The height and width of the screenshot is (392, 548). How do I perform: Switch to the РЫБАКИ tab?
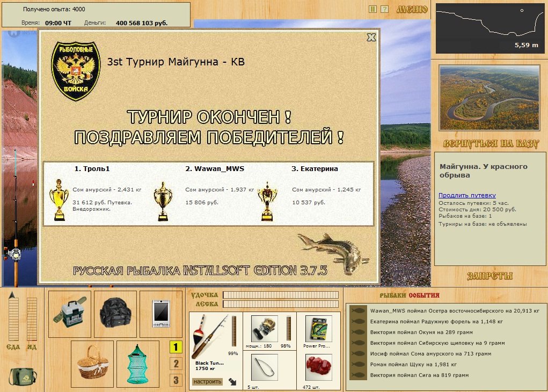(393, 295)
